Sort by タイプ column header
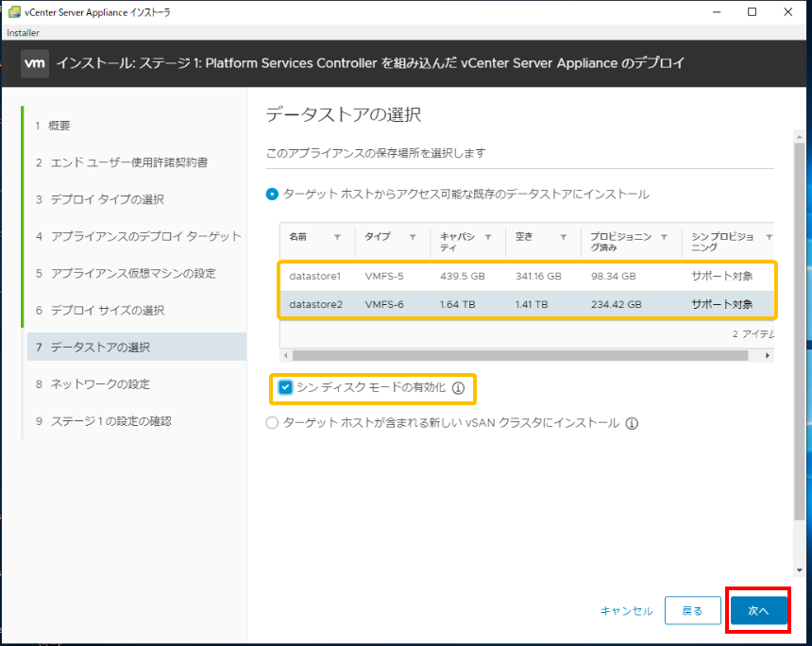Image resolution: width=812 pixels, height=646 pixels. pos(378,237)
